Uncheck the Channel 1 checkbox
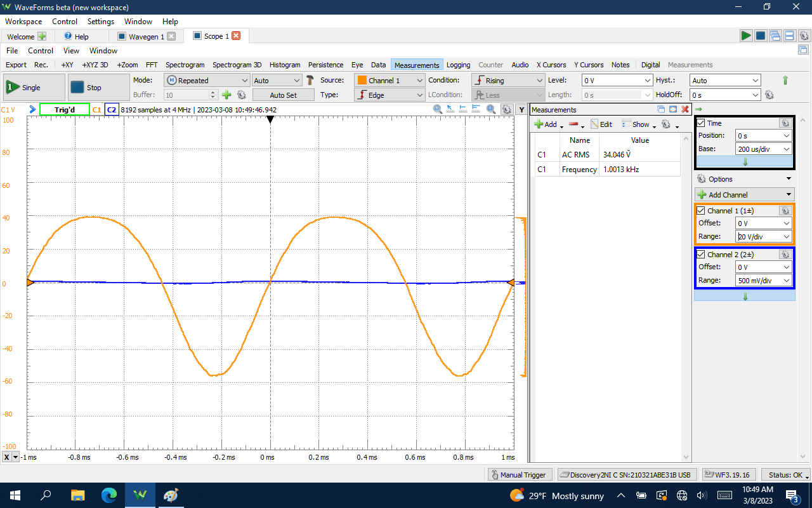 tap(701, 211)
